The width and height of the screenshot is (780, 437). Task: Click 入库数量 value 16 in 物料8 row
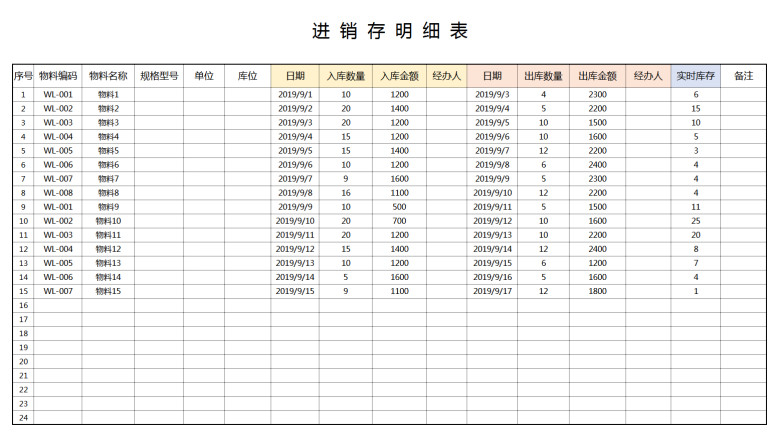[346, 193]
